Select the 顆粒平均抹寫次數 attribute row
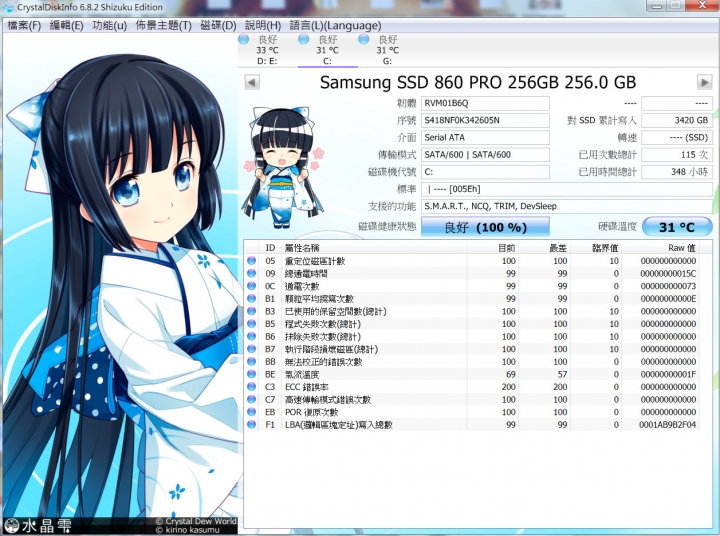720x536 pixels. [472, 299]
